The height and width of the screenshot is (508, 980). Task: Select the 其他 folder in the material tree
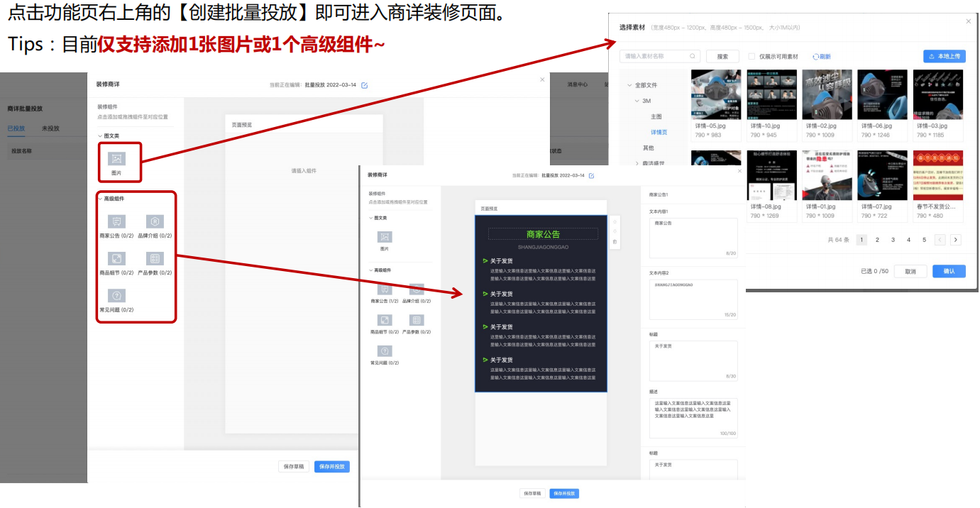tap(648, 148)
